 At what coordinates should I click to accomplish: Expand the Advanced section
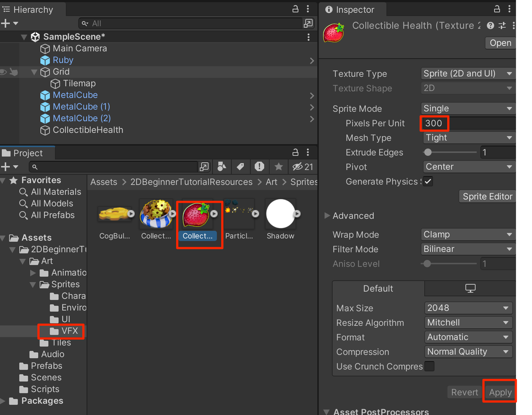coord(327,216)
